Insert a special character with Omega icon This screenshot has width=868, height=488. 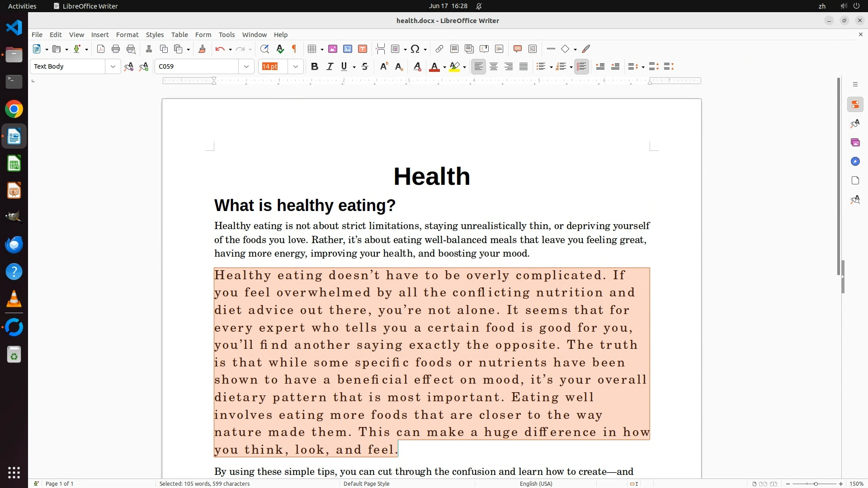[x=415, y=49]
